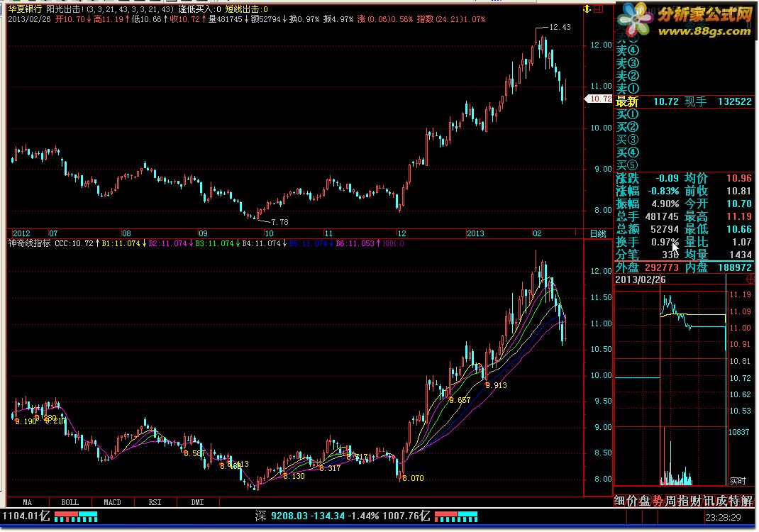
Task: Open the 财 finance tab
Action: pyautogui.click(x=696, y=501)
